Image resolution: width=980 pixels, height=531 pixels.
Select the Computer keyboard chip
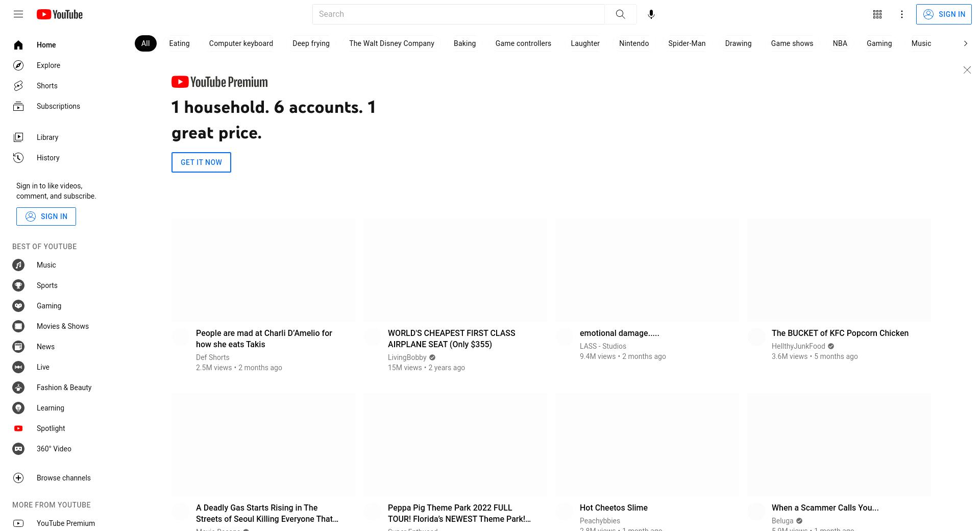241,43
